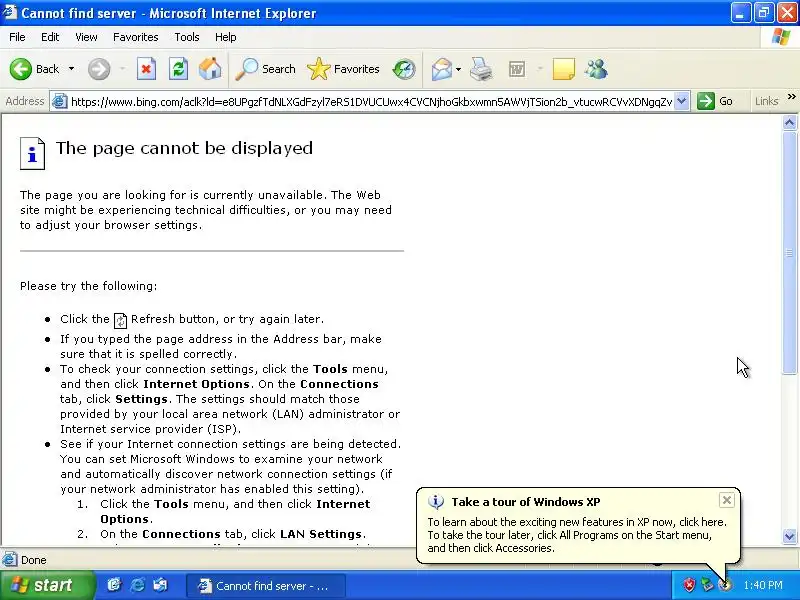Click the Start button
The width and height of the screenshot is (800, 600).
(46, 585)
